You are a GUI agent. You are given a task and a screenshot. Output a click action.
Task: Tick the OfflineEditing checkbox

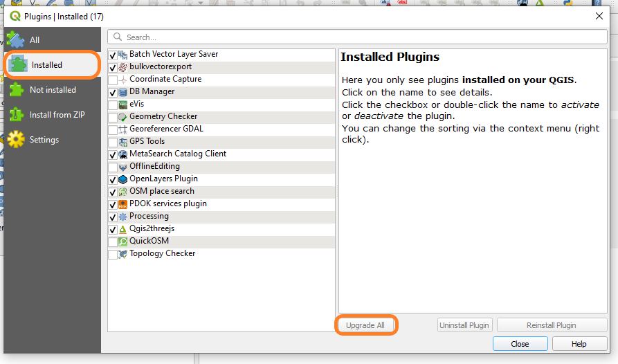coord(113,167)
